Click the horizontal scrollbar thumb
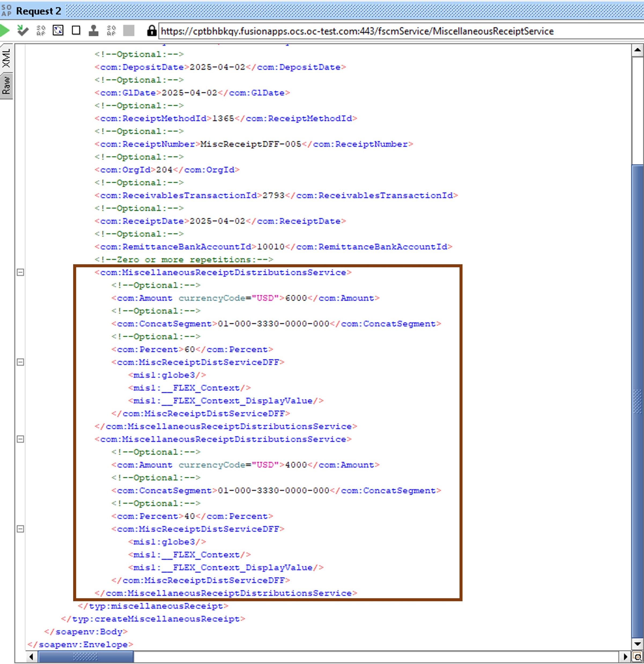 pyautogui.click(x=85, y=657)
